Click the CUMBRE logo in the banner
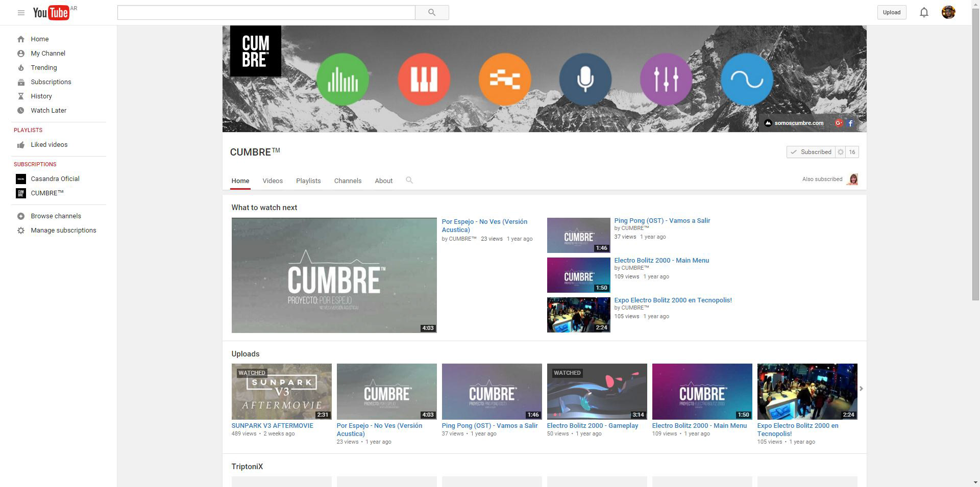The image size is (980, 487). (256, 51)
